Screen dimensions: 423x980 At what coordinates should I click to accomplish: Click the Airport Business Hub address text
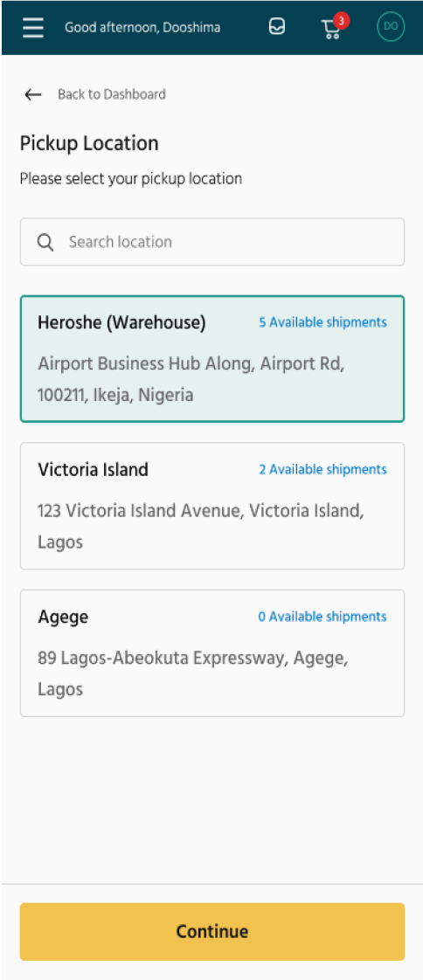coord(191,379)
